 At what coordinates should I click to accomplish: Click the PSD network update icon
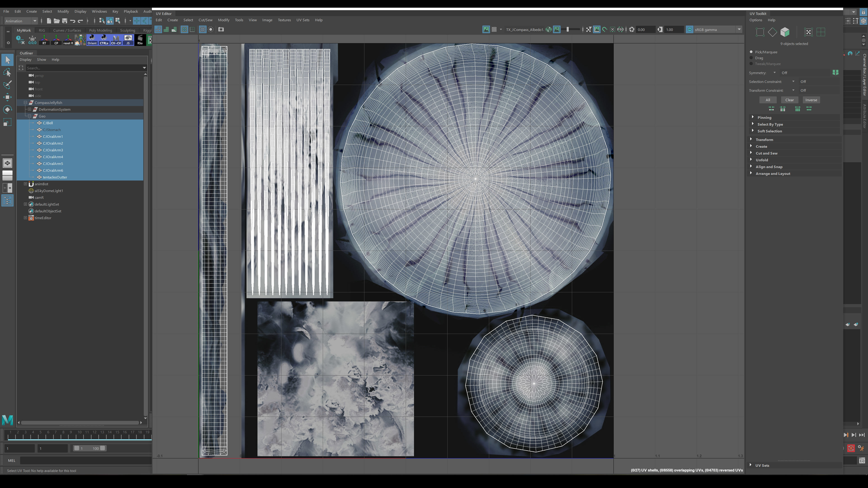620,30
